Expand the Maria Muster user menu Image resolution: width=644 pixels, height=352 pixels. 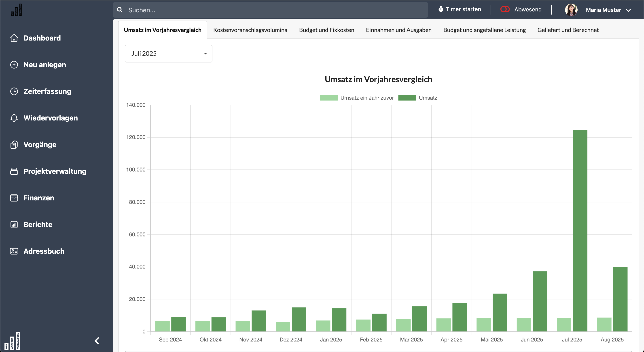click(603, 10)
